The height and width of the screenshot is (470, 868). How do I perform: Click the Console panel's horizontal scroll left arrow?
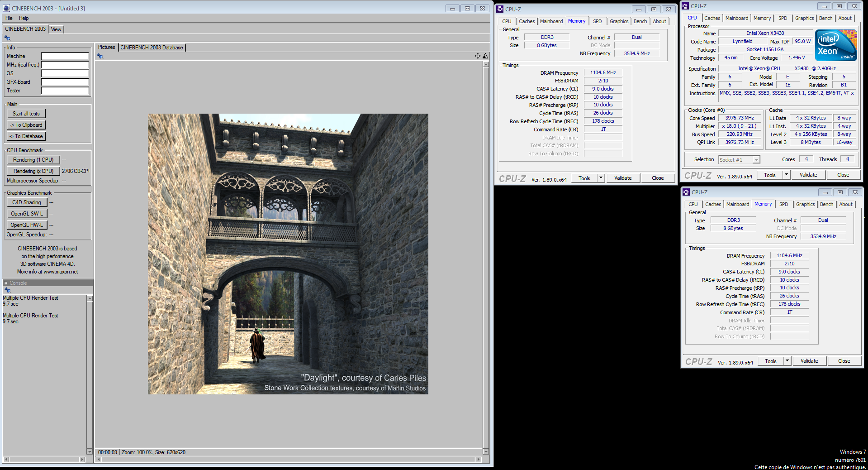(6, 459)
